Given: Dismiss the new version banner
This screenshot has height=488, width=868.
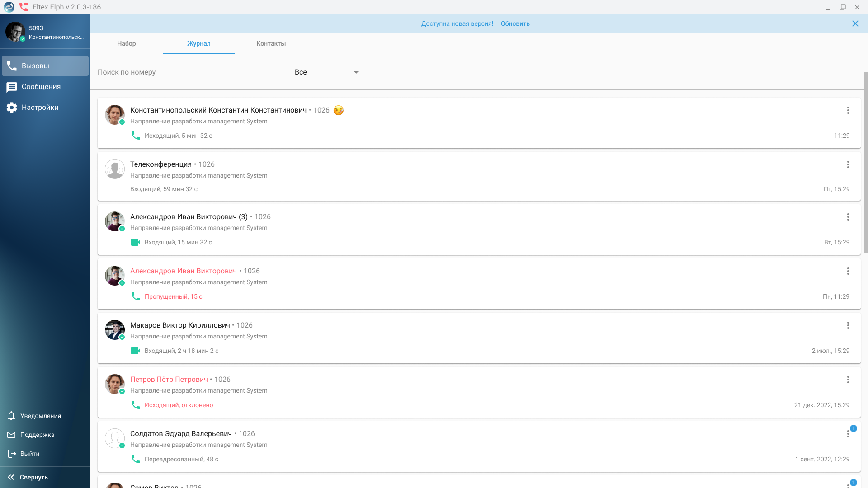Looking at the screenshot, I should tap(855, 23).
